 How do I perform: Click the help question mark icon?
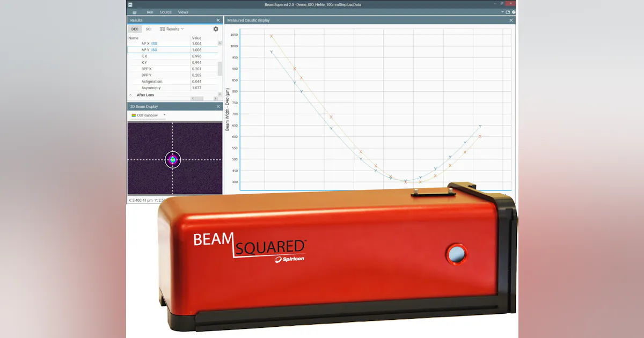514,12
